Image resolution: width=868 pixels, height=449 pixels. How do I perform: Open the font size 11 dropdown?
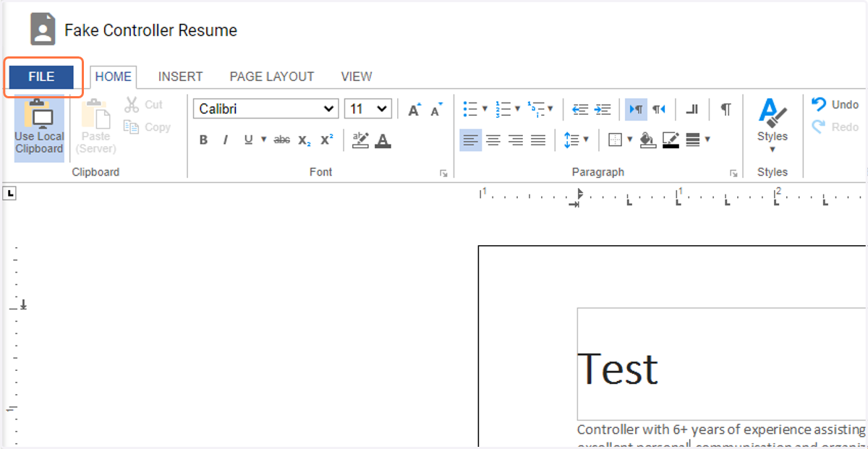[x=367, y=109]
